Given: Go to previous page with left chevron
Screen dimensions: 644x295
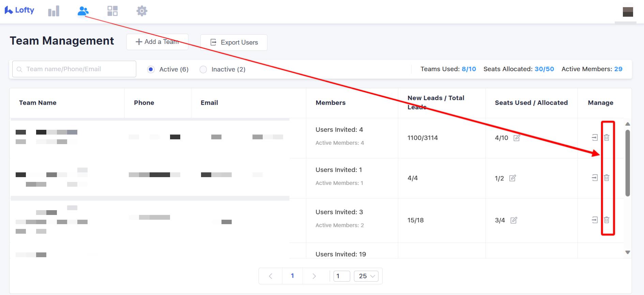Looking at the screenshot, I should 271,276.
